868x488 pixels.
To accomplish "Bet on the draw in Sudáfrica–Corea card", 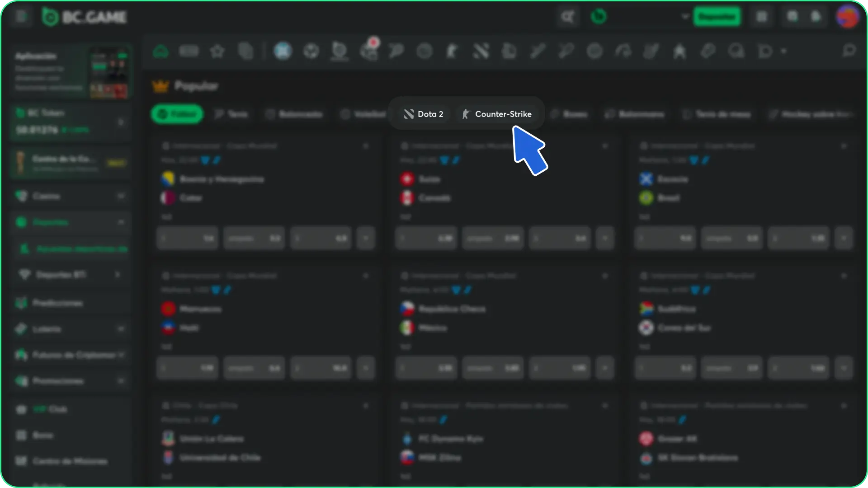I will pyautogui.click(x=732, y=368).
